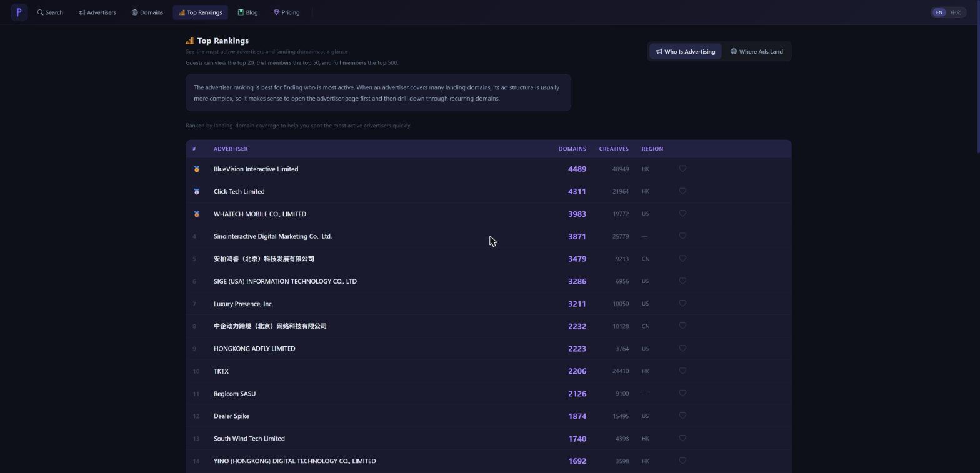The width and height of the screenshot is (980, 473).
Task: Click domain count 2126 for Regicom
Action: tap(577, 394)
